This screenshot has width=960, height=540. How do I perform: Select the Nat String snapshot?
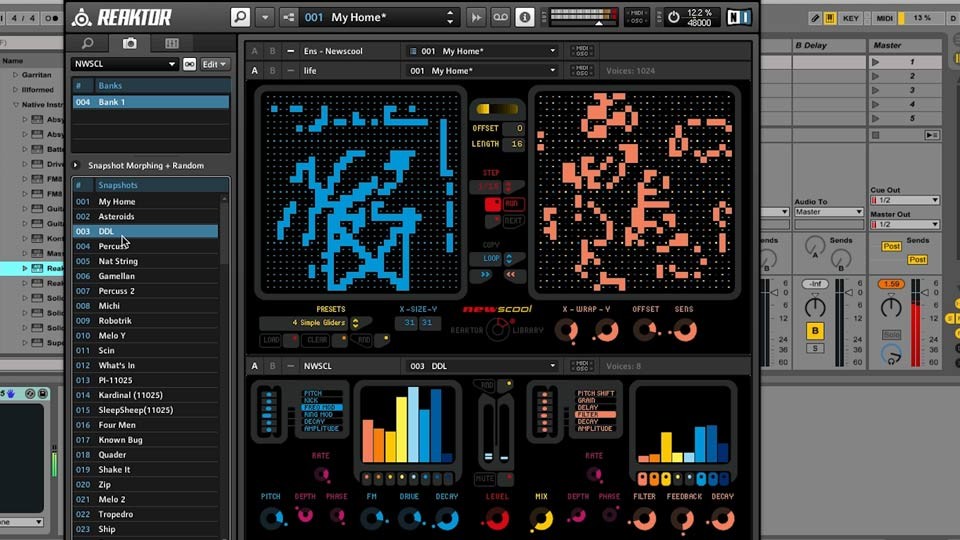145,261
